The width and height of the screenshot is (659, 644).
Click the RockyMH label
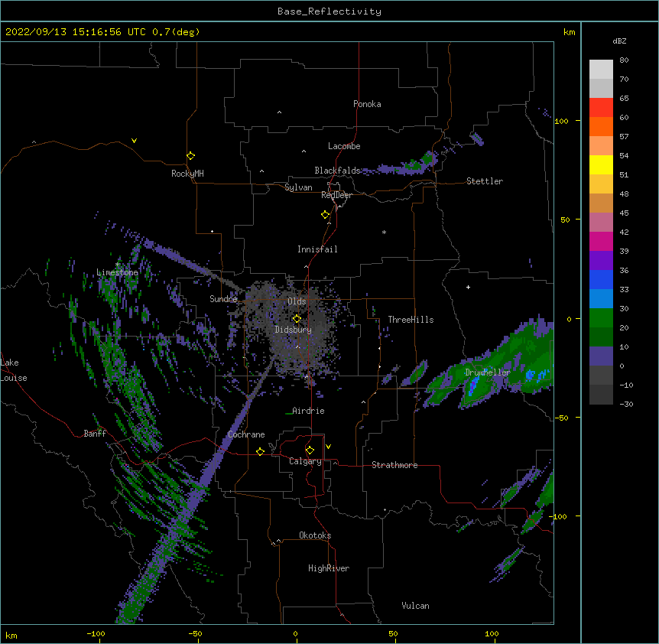187,174
